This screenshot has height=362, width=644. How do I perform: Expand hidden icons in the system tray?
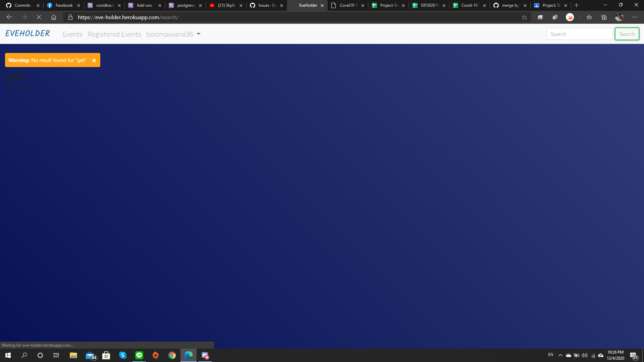coord(560,355)
